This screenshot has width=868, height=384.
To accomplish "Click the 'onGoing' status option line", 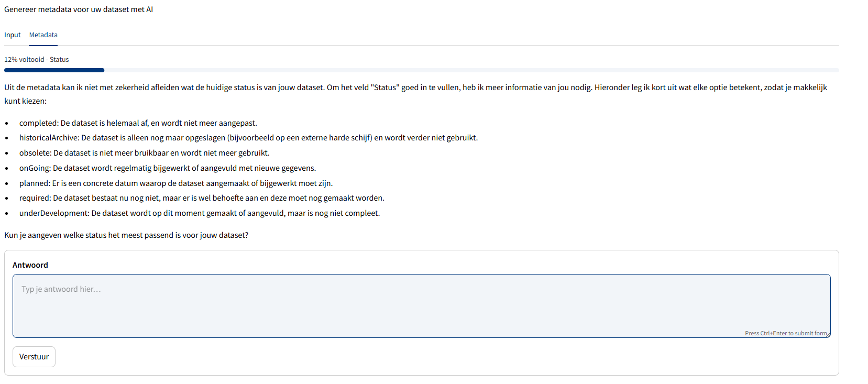I will click(168, 168).
